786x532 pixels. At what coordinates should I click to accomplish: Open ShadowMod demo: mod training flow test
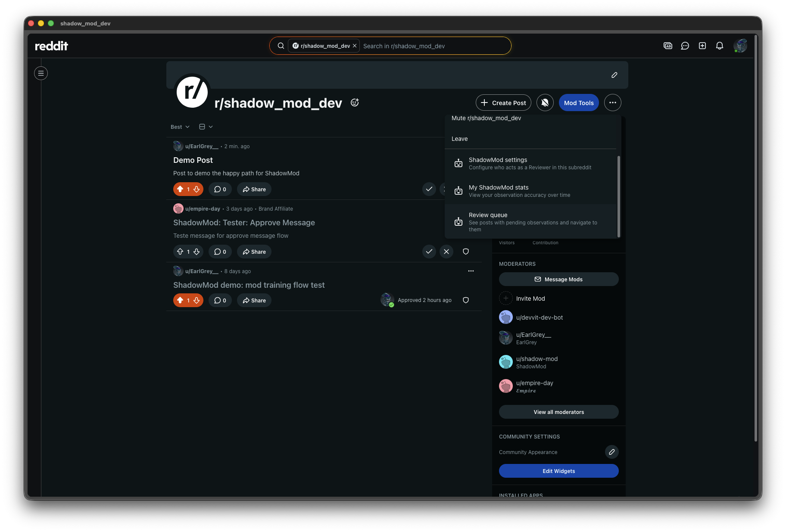249,285
